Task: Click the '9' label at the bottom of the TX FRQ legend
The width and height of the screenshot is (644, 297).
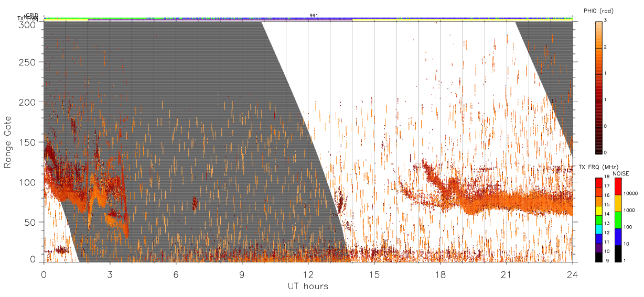Action: point(607,261)
